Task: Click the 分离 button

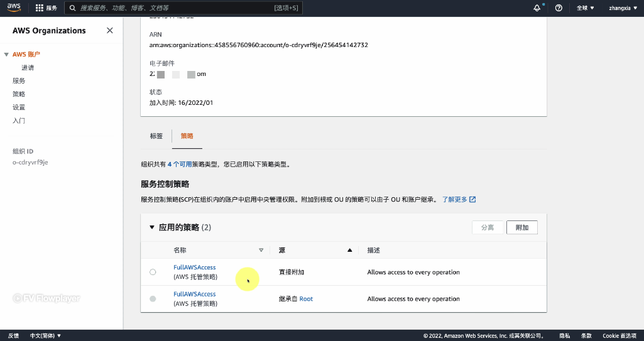Action: coord(488,227)
